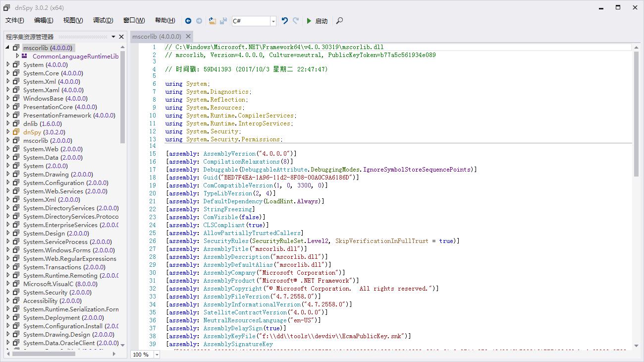This screenshot has height=362, width=644.
Task: Click the Accessibility (2.0.0.0) assembly icon
Action: [16, 301]
